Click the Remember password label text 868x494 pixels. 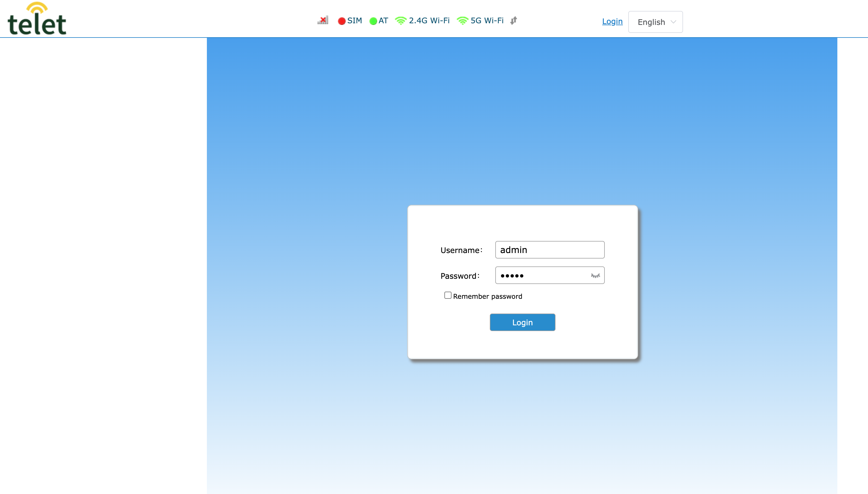(487, 297)
